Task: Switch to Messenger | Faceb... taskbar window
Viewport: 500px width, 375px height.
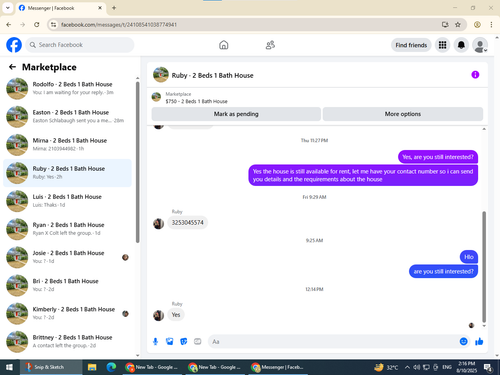Action: 278,367
